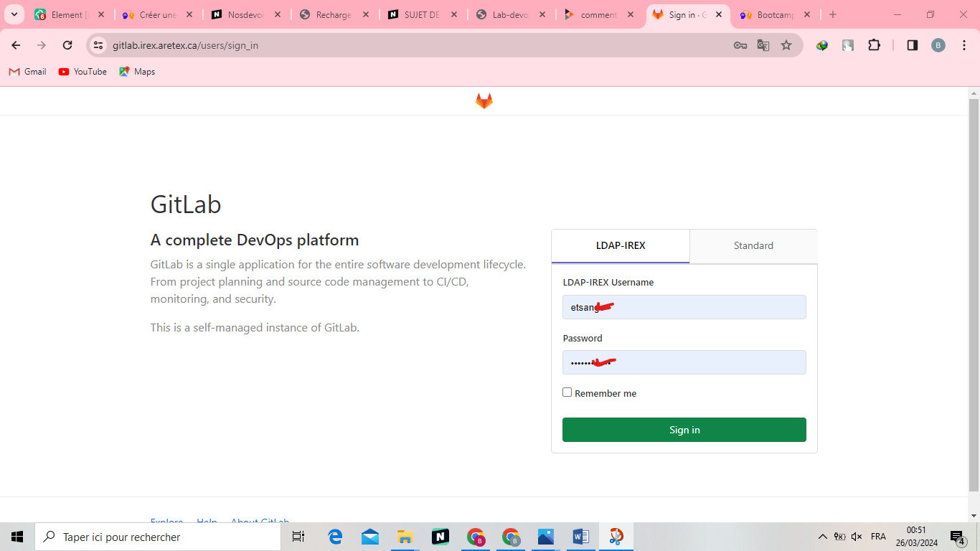Switch to Chrome with the pink B badge
The width and height of the screenshot is (980, 551).
coord(476,537)
